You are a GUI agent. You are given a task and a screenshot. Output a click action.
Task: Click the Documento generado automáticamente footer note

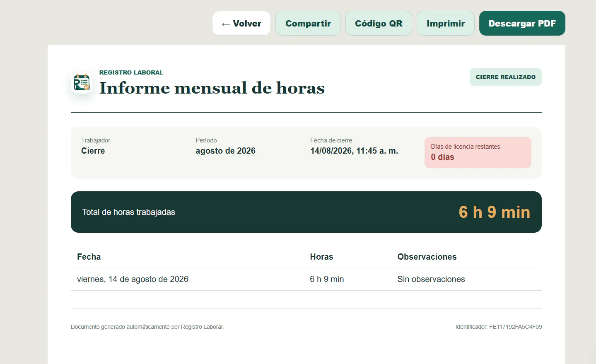point(147,327)
